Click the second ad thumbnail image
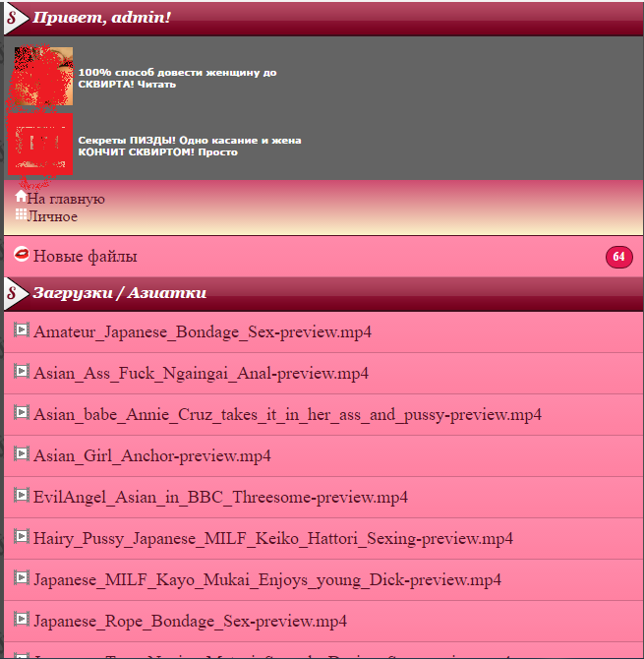 coord(40,144)
